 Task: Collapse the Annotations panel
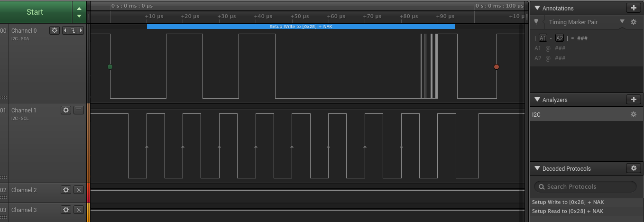(x=537, y=8)
